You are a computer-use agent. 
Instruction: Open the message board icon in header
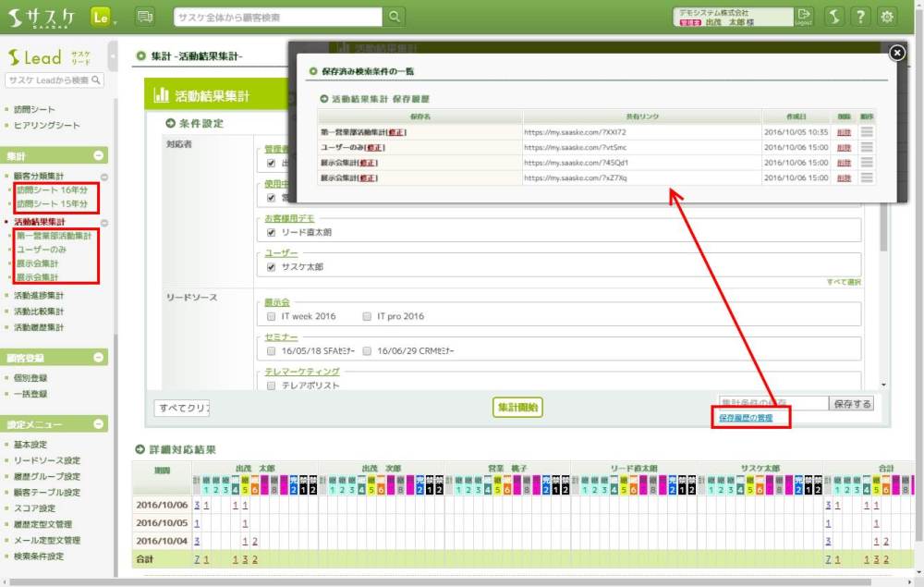click(x=145, y=17)
